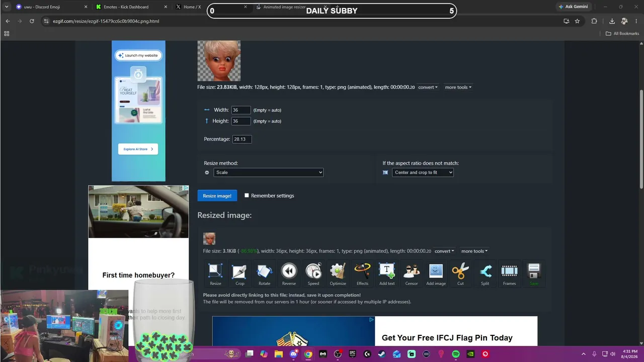Screen dimensions: 644x362
Task: Click the Percentage input field
Action: 242,139
